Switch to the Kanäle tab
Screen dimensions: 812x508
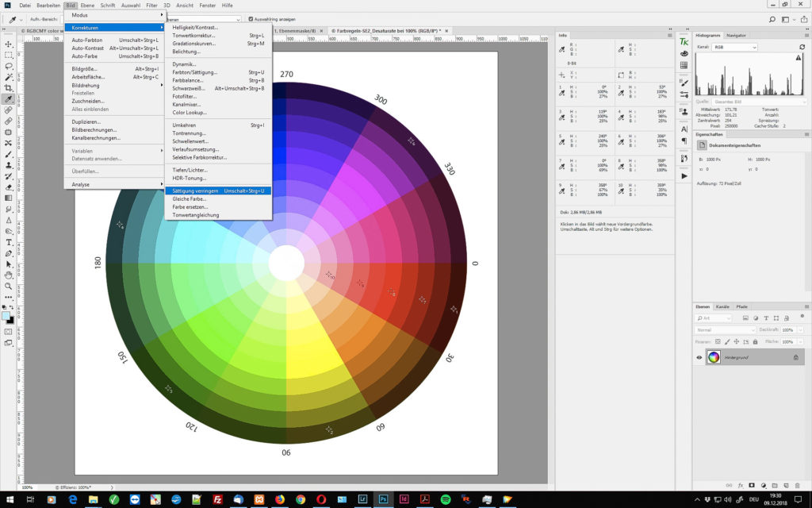(x=722, y=307)
